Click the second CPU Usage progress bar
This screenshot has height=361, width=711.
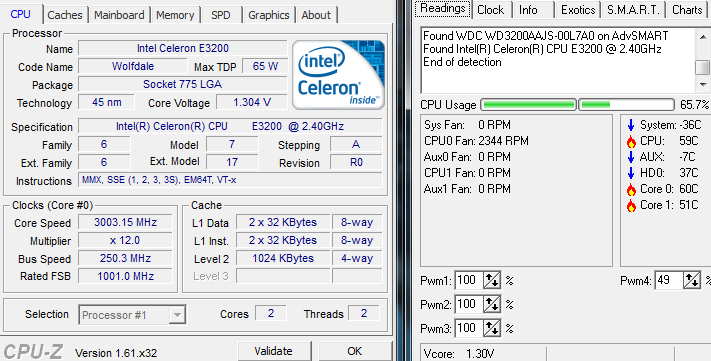(x=626, y=105)
